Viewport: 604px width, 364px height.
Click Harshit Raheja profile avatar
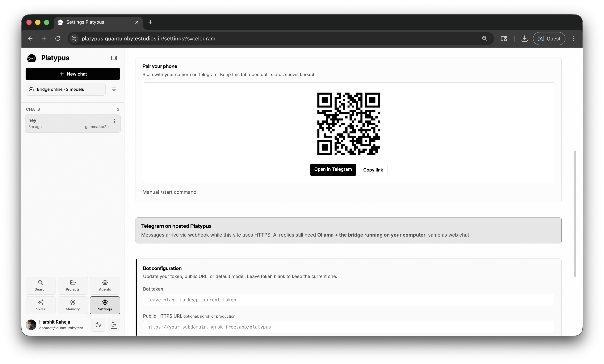point(31,325)
